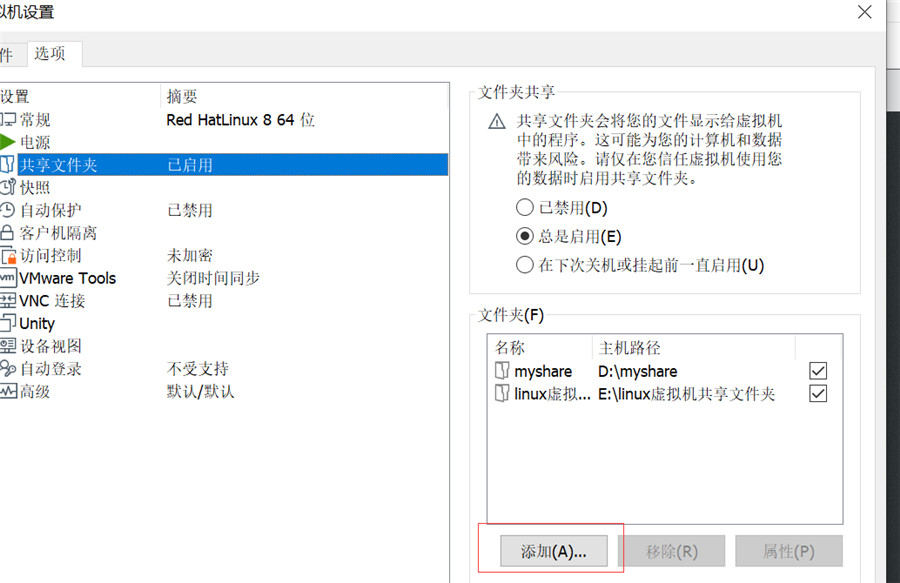
Task: Click the myshare folder name
Action: pyautogui.click(x=543, y=371)
